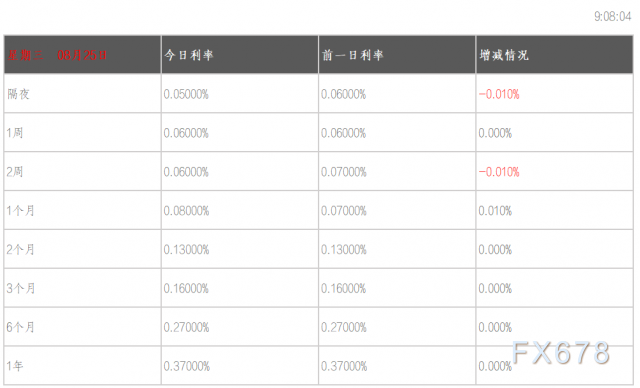Click the date header 星期三 08月25日
The image size is (640, 388).
point(57,55)
